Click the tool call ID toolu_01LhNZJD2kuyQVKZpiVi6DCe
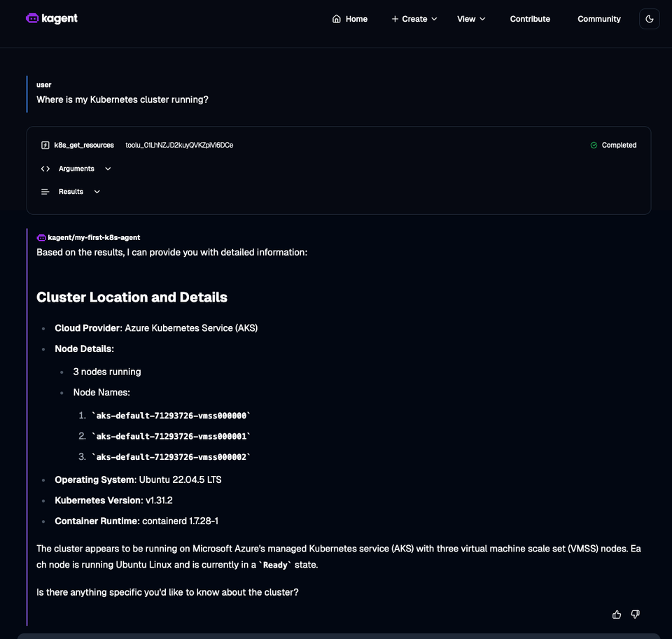Image resolution: width=672 pixels, height=639 pixels. tap(178, 145)
